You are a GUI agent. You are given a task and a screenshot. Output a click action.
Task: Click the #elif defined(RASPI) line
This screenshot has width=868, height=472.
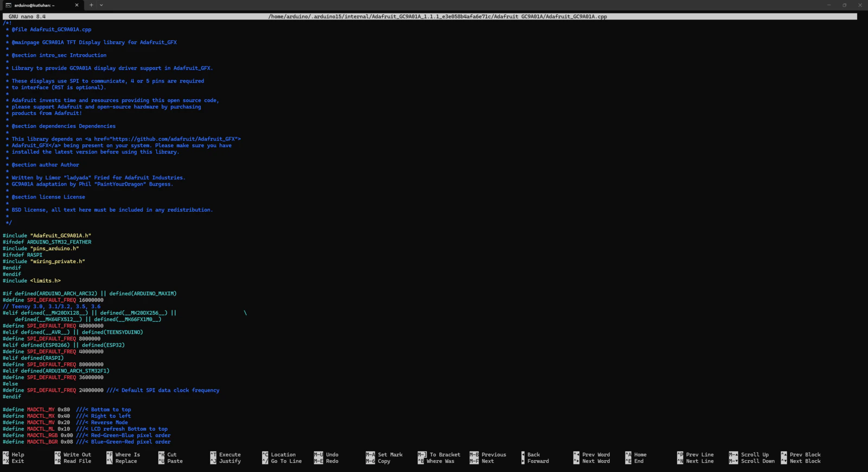(x=33, y=358)
